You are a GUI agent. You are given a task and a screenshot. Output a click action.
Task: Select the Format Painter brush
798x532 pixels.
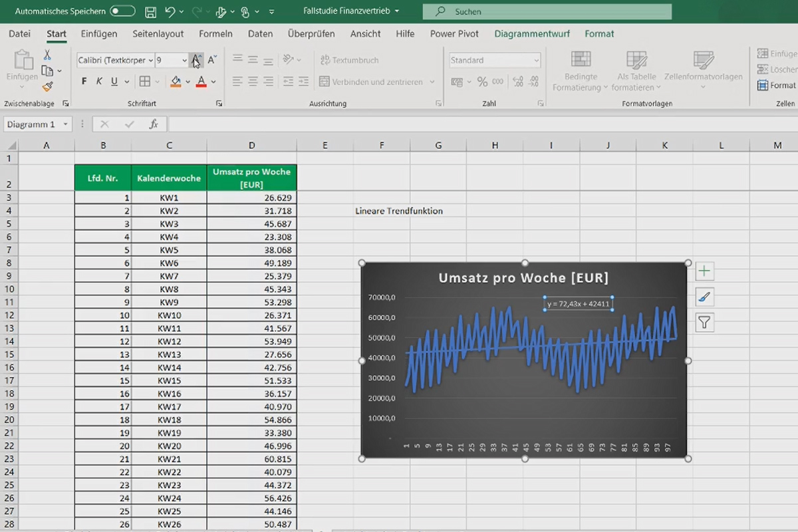tap(47, 86)
